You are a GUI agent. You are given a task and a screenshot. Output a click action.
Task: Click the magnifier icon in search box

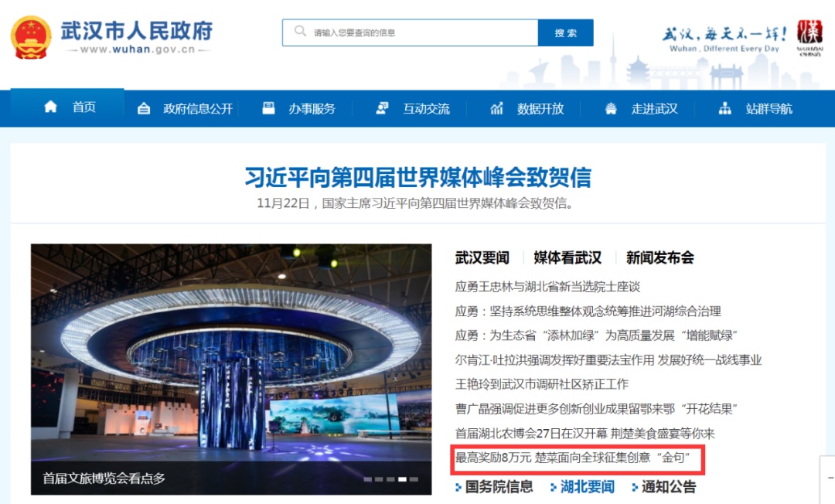point(300,32)
